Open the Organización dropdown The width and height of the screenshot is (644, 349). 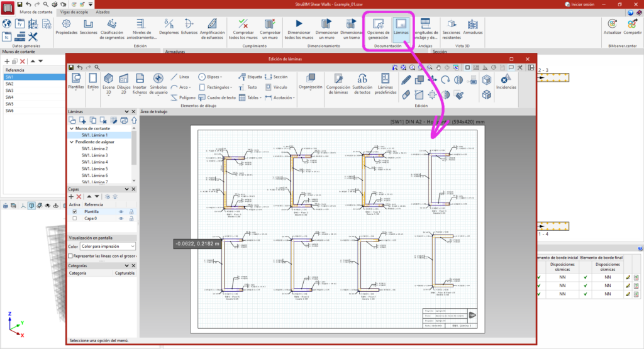[311, 82]
